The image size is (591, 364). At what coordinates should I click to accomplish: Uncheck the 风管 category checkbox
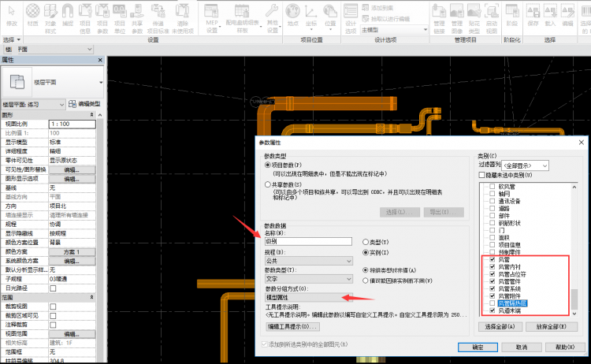pos(492,259)
